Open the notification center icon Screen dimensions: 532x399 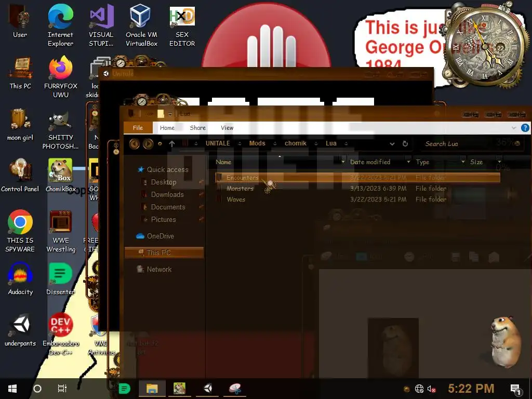click(515, 389)
